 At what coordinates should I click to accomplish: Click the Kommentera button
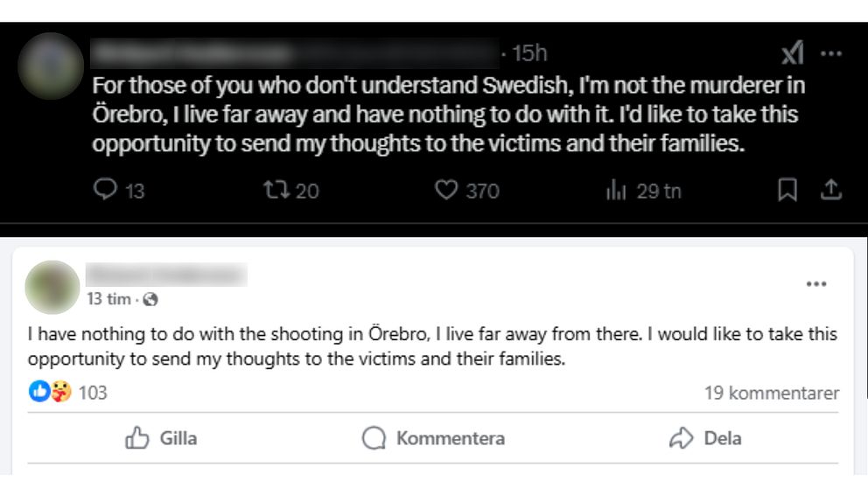(x=434, y=438)
